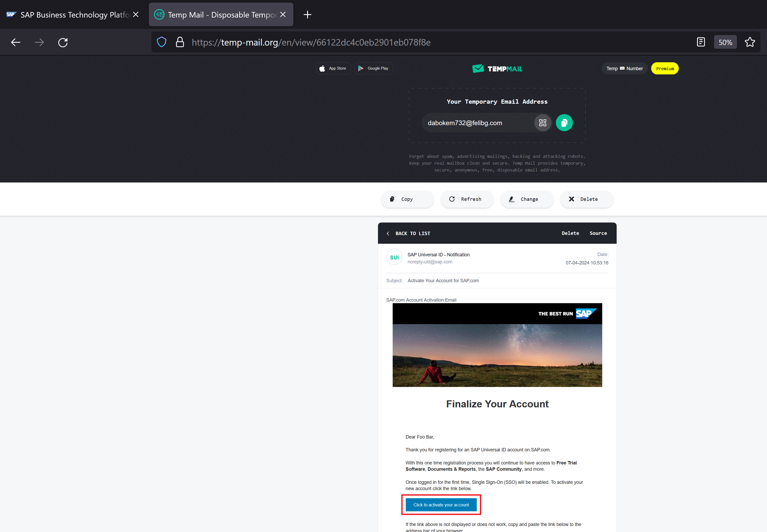Close the Temp Mail browser tab

click(283, 15)
